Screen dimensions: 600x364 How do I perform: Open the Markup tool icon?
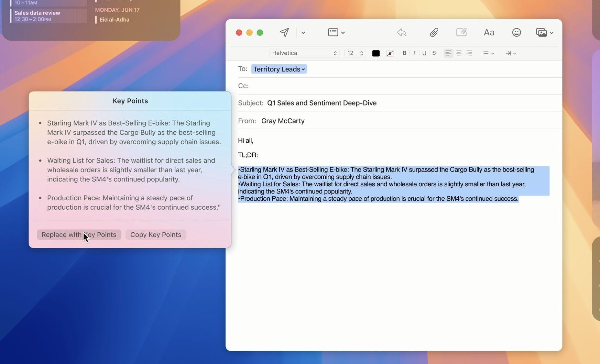[x=461, y=32]
